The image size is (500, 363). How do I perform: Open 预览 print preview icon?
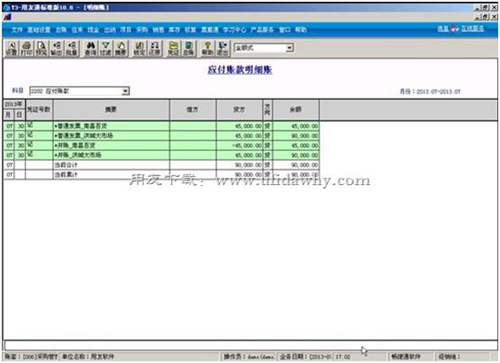(41, 48)
